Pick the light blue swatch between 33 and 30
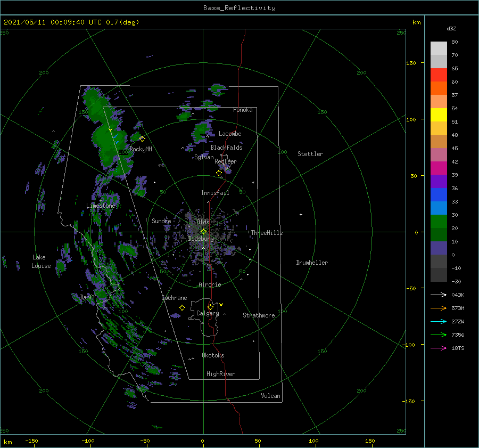The image size is (479, 448). click(x=439, y=208)
